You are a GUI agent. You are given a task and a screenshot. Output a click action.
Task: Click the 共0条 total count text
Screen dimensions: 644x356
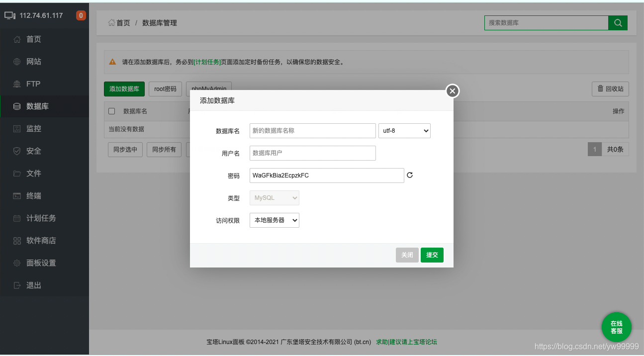tap(615, 149)
